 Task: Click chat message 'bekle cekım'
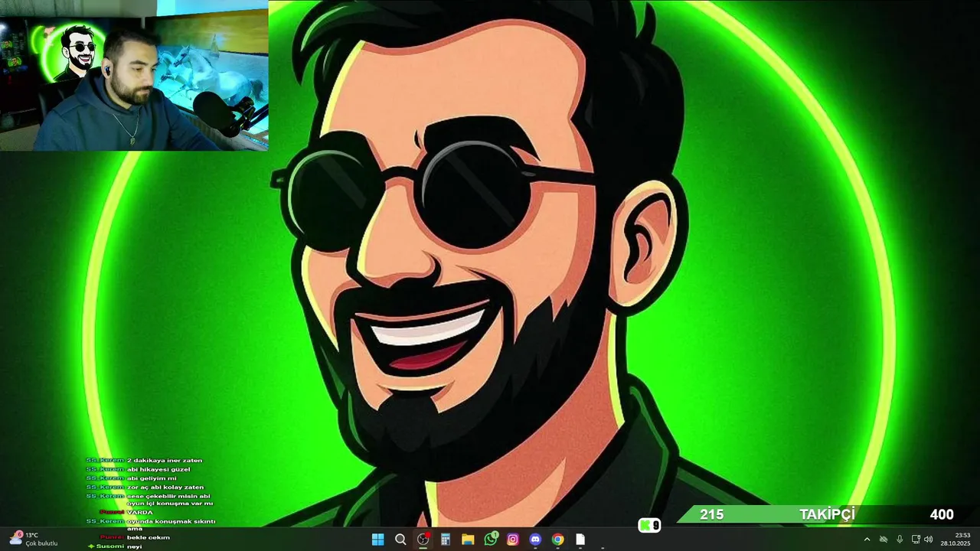tap(149, 537)
